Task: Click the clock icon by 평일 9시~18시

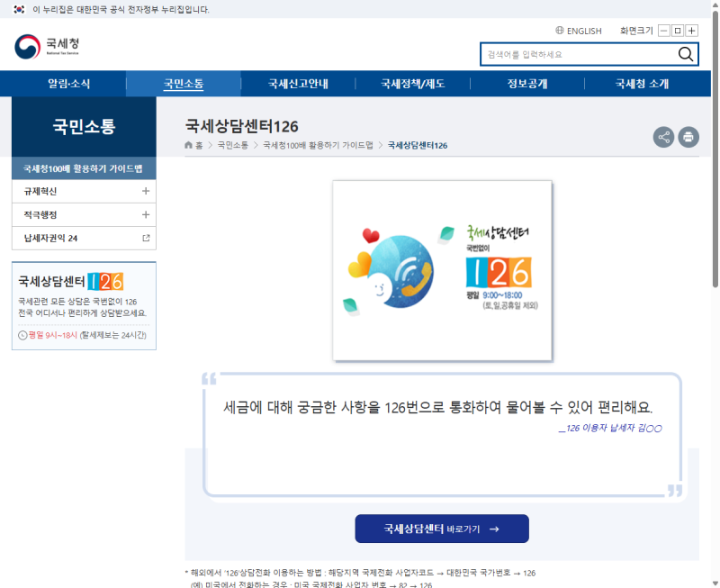Action: point(22,335)
